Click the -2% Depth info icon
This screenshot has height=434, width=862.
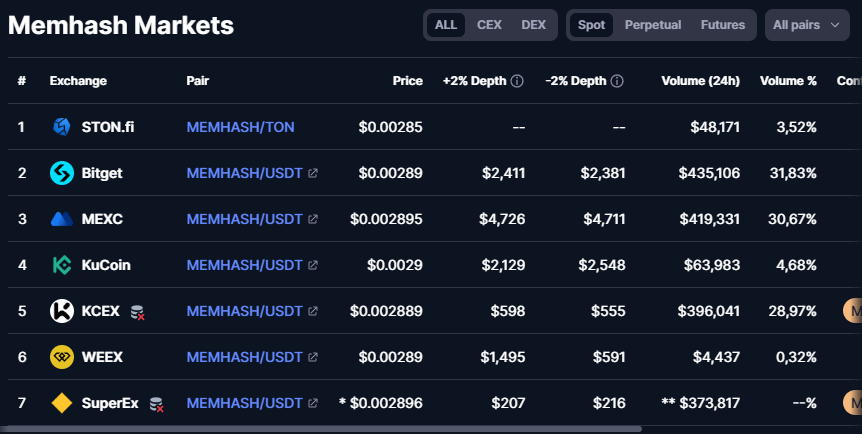(x=617, y=81)
